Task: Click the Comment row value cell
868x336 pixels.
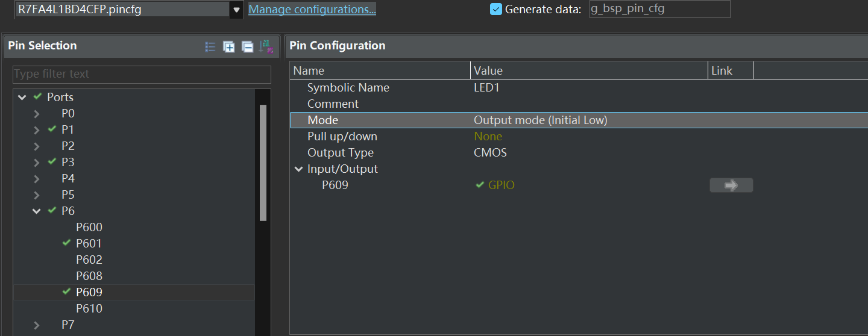Action: coord(589,104)
